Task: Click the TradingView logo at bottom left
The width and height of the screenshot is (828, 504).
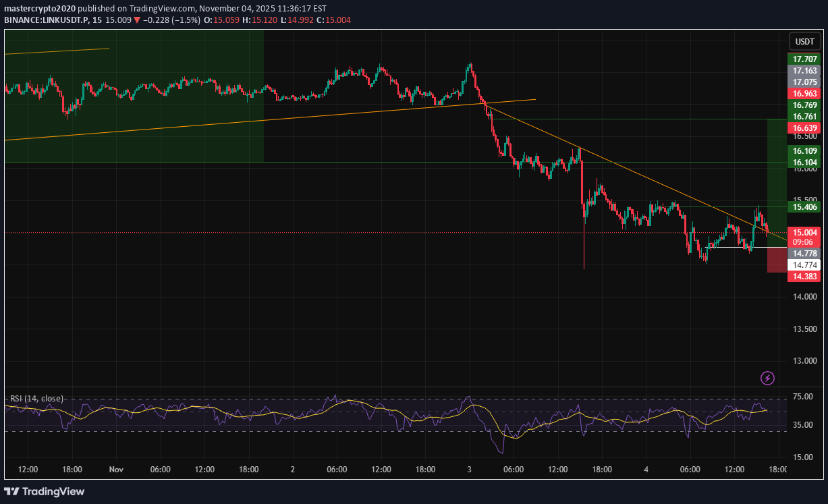Action: tap(45, 491)
